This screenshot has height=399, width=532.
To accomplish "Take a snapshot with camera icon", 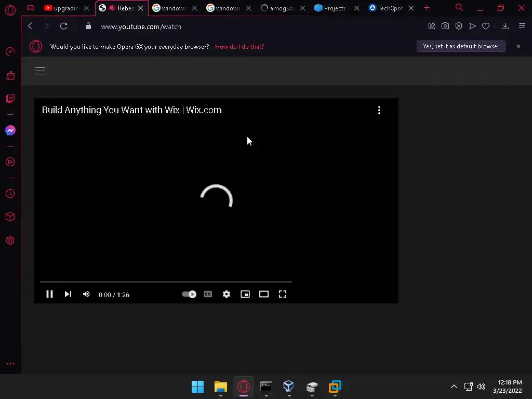I will pos(445,26).
